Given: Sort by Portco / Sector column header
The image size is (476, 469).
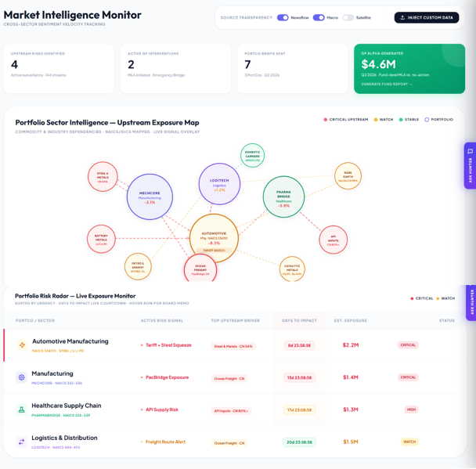Looking at the screenshot, I should click(35, 320).
